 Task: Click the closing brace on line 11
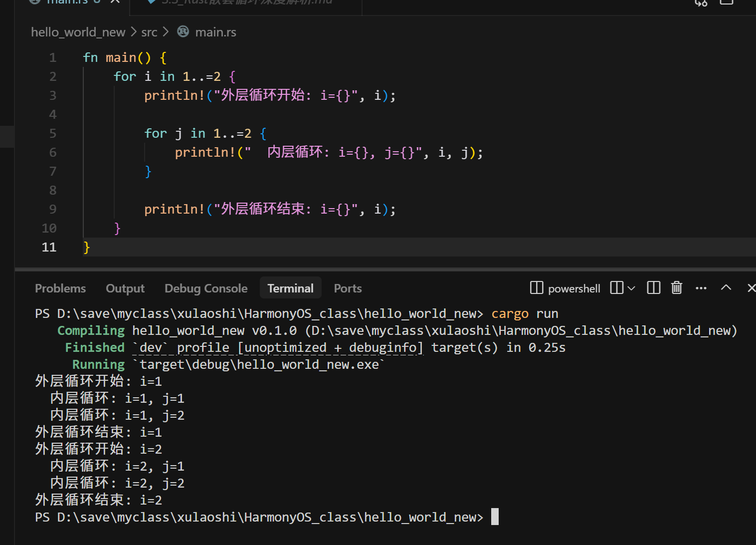pos(87,248)
